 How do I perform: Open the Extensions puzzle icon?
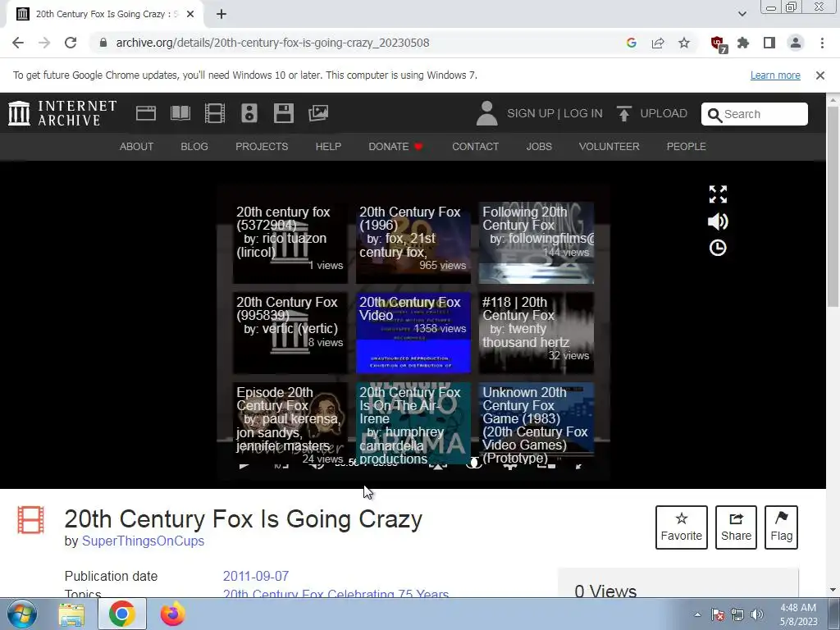coord(743,43)
